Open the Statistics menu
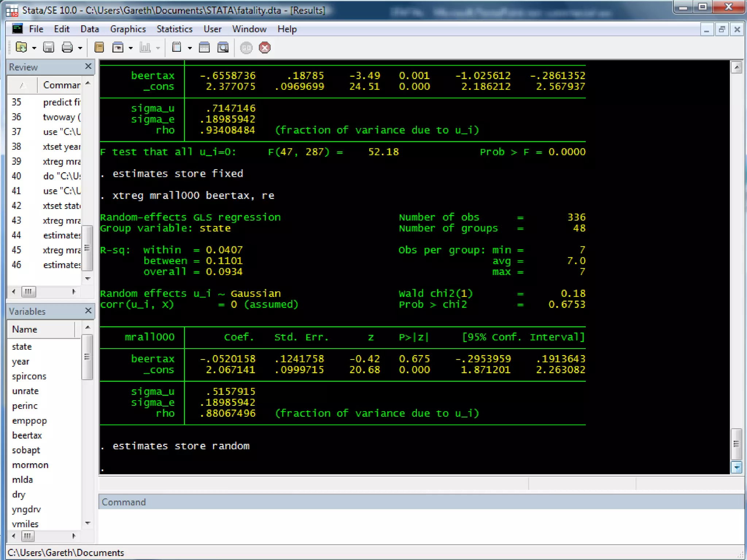 (174, 29)
